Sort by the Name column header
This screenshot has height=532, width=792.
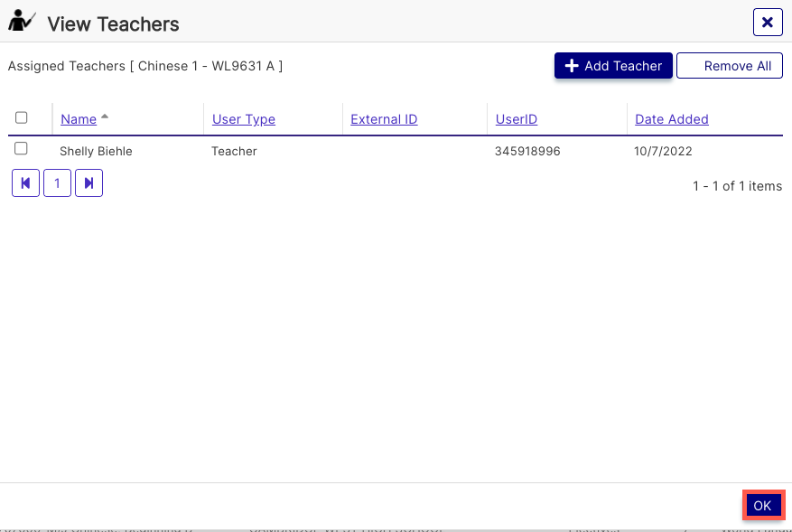(79, 119)
